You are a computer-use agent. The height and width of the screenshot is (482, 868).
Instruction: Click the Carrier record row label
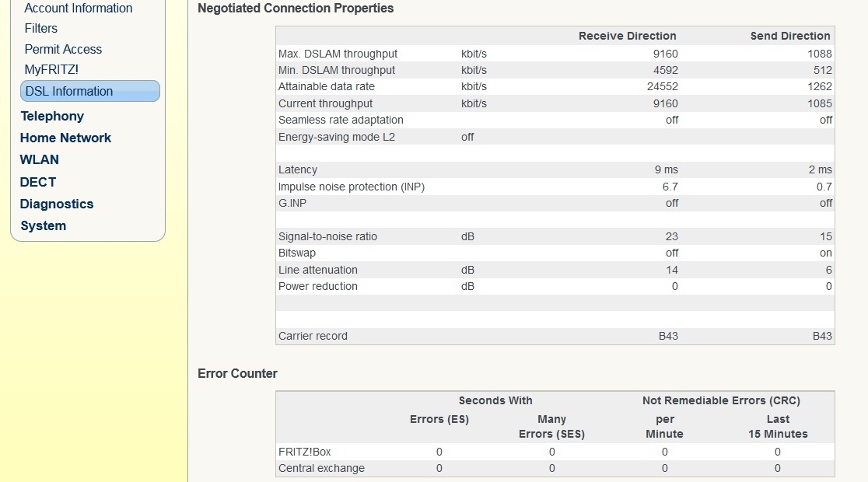click(313, 337)
